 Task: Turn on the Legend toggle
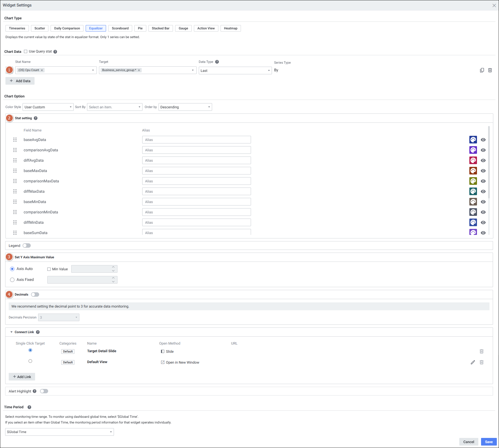[x=27, y=246]
